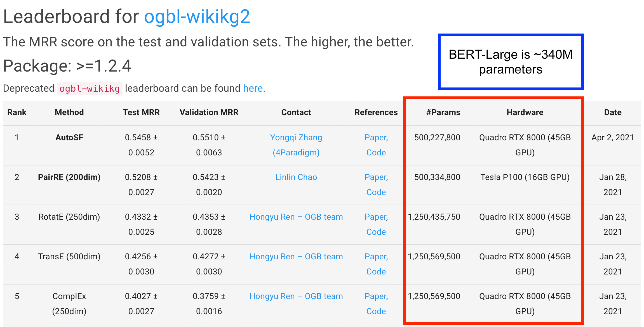Image resolution: width=644 pixels, height=327 pixels.
Task: Open AutoSF Paper reference
Action: click(x=375, y=138)
